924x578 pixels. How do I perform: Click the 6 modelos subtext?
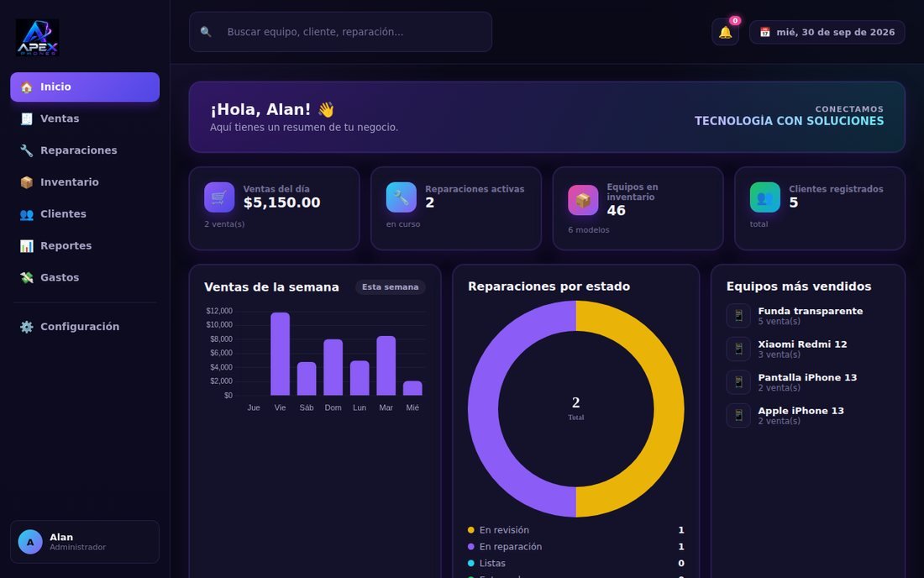tap(589, 230)
